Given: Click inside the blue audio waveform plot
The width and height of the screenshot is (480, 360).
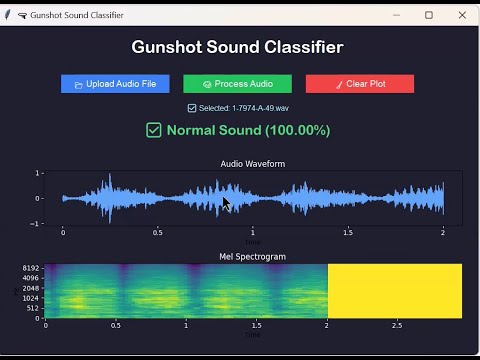Looking at the screenshot, I should pyautogui.click(x=253, y=198).
